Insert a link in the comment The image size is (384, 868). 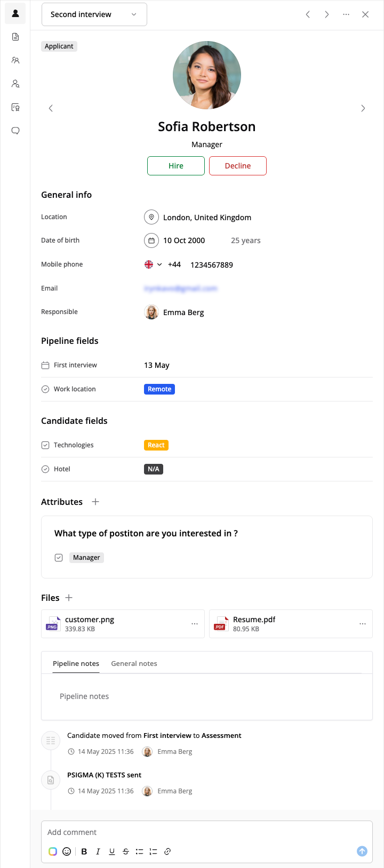pyautogui.click(x=167, y=851)
